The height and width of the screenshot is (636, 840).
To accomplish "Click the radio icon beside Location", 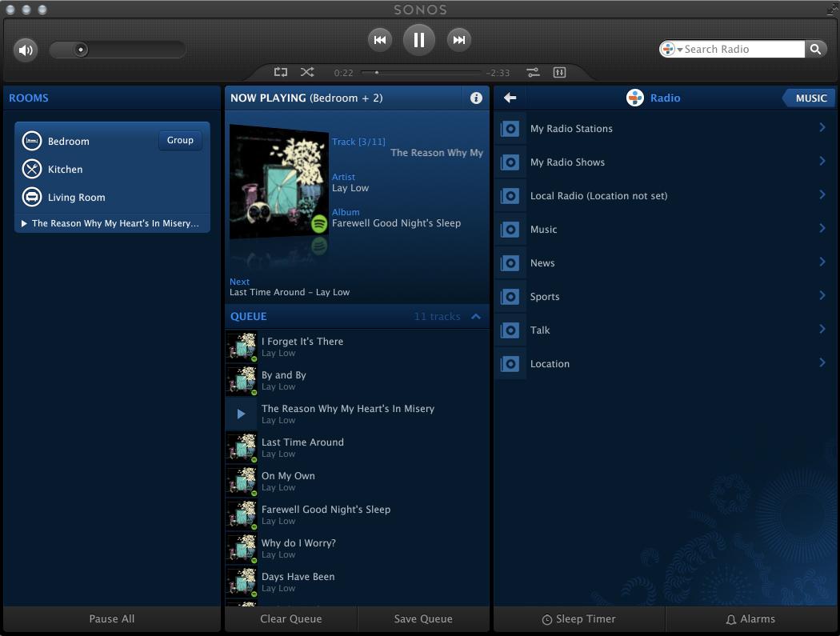I will [x=510, y=364].
